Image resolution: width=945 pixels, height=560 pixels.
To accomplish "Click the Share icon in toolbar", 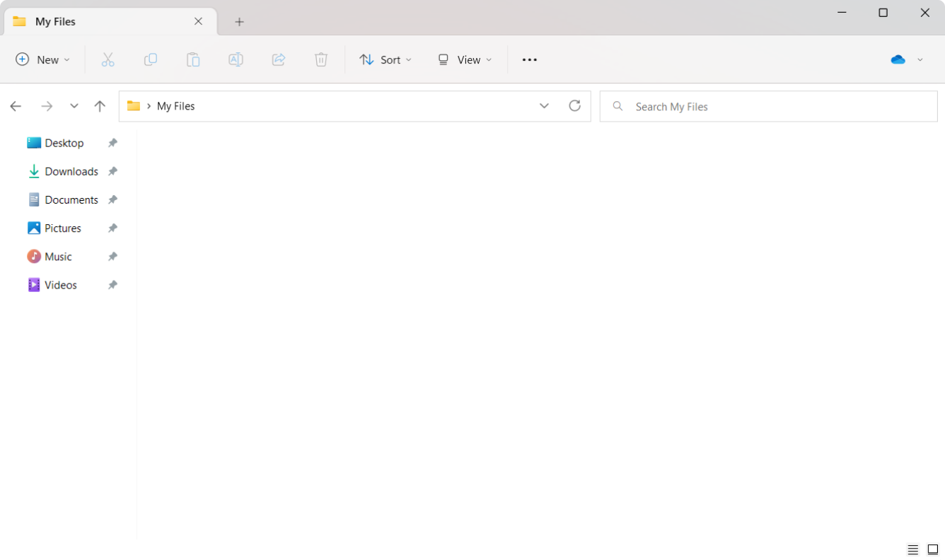I will tap(279, 60).
